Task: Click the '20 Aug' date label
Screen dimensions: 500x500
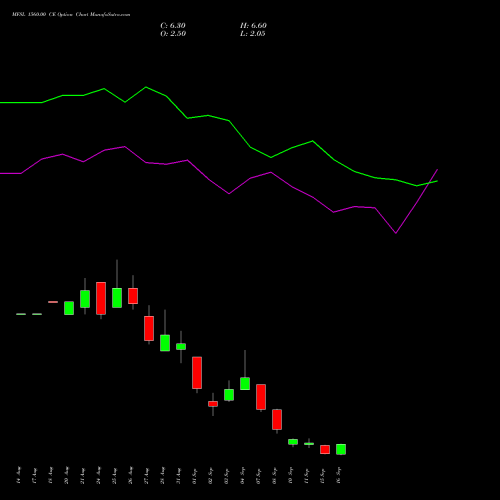Action: (x=67, y=475)
